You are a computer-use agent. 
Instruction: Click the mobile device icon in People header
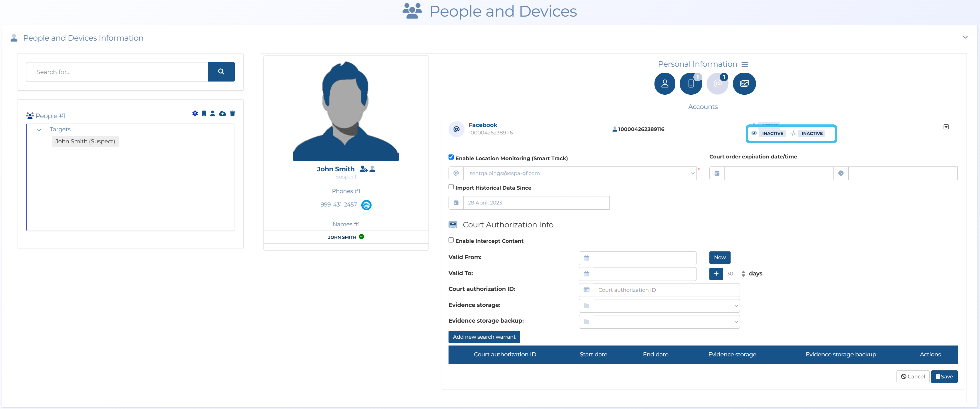point(204,113)
